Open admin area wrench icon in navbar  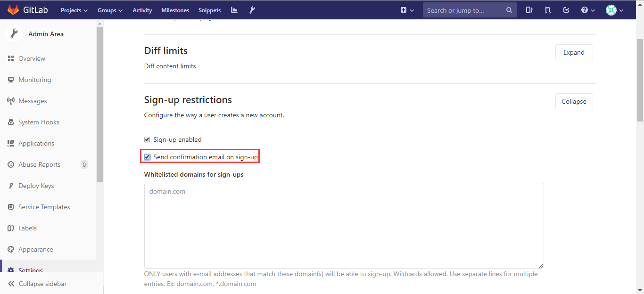coord(252,10)
